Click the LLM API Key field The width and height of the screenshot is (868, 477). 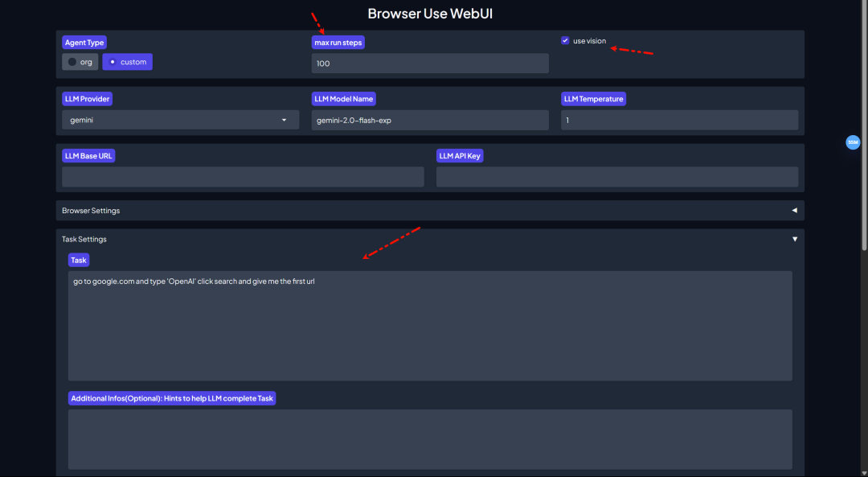617,177
